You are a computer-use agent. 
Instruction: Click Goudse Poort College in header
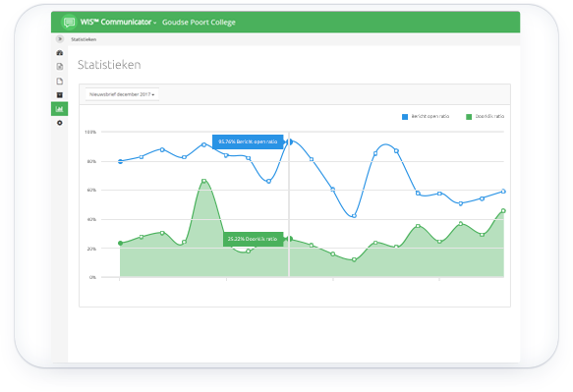pos(199,23)
